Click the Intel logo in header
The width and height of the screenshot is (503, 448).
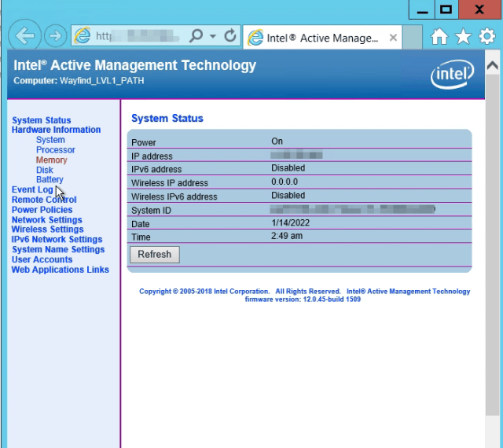453,74
